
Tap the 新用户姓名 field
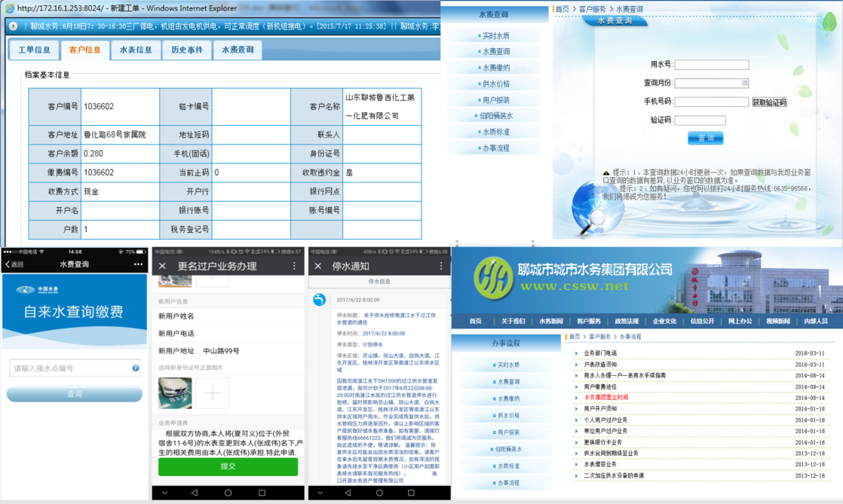tap(228, 316)
